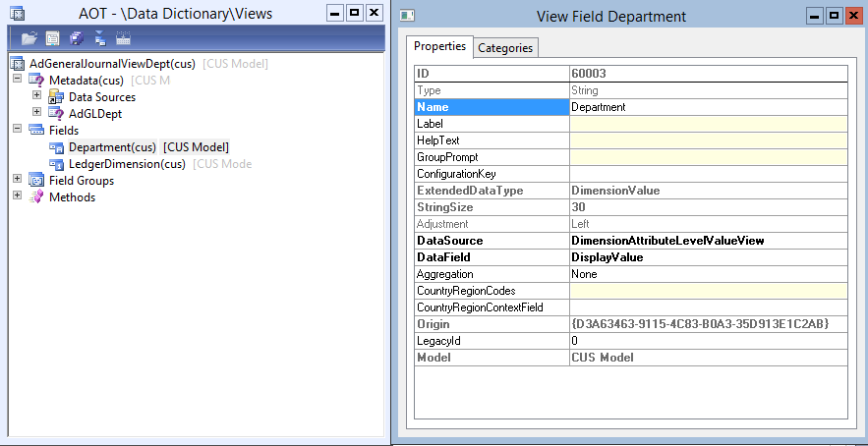
Task: Click the Import toolbar icon with blue arrow
Action: pos(100,38)
